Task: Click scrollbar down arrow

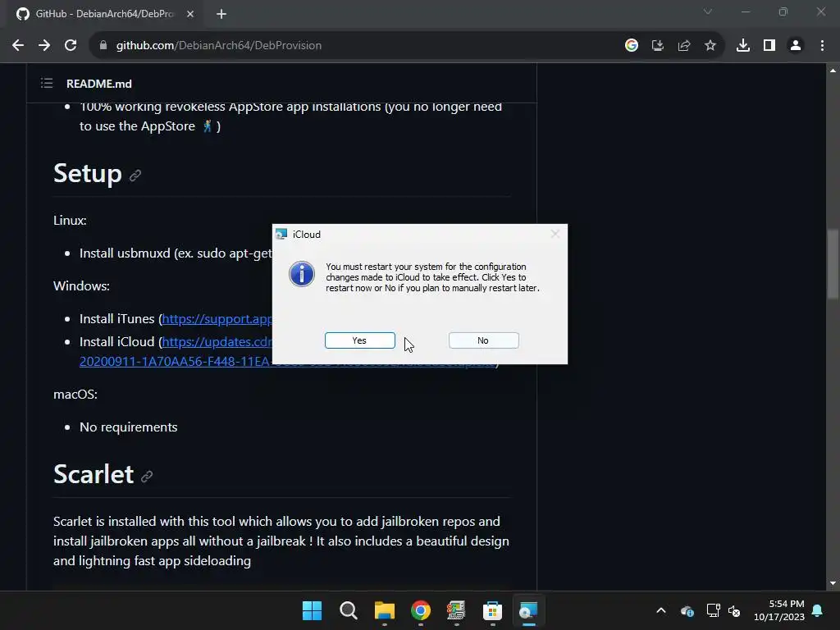Action: tap(833, 583)
